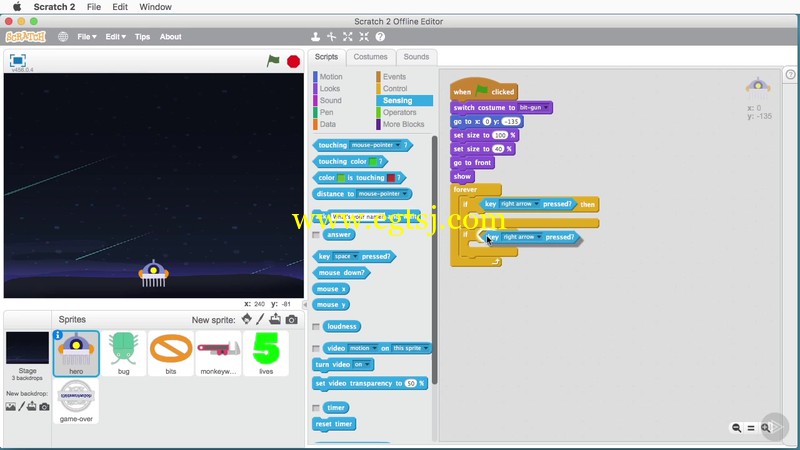Screen dimensions: 800x450
Task: Click the y value -135 in go to block
Action: [511, 121]
